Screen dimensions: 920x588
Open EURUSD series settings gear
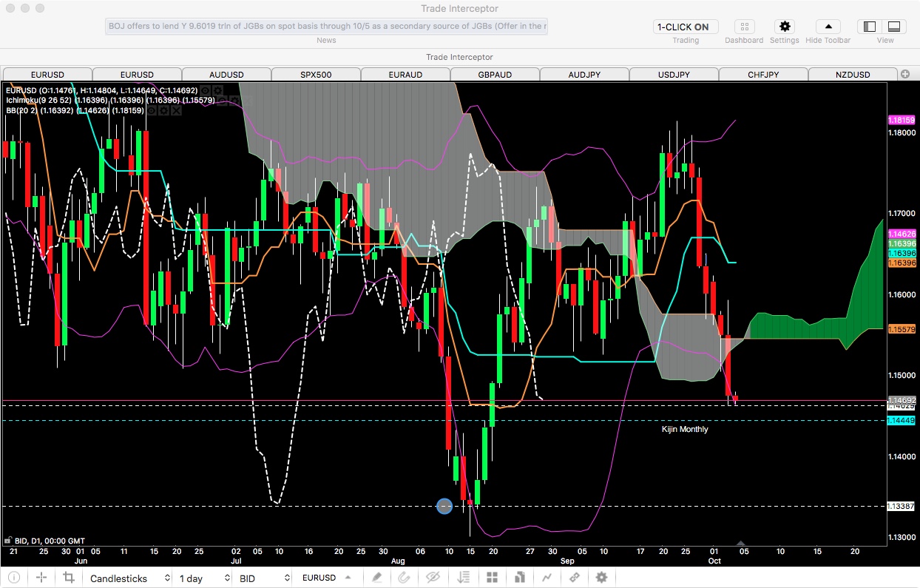[217, 90]
